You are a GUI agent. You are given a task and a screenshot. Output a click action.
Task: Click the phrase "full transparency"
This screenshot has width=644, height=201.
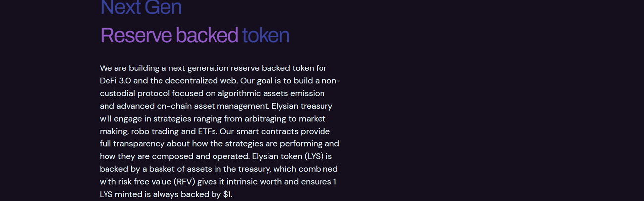[x=132, y=144]
